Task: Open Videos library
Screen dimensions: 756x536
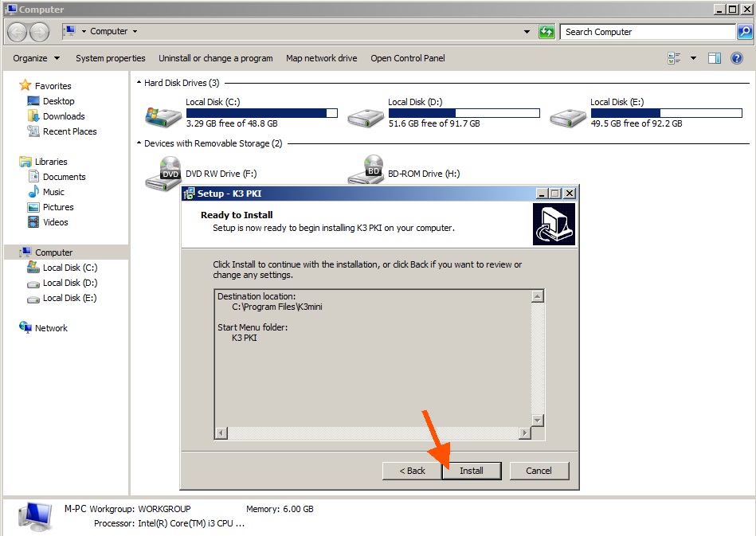Action: pos(56,222)
